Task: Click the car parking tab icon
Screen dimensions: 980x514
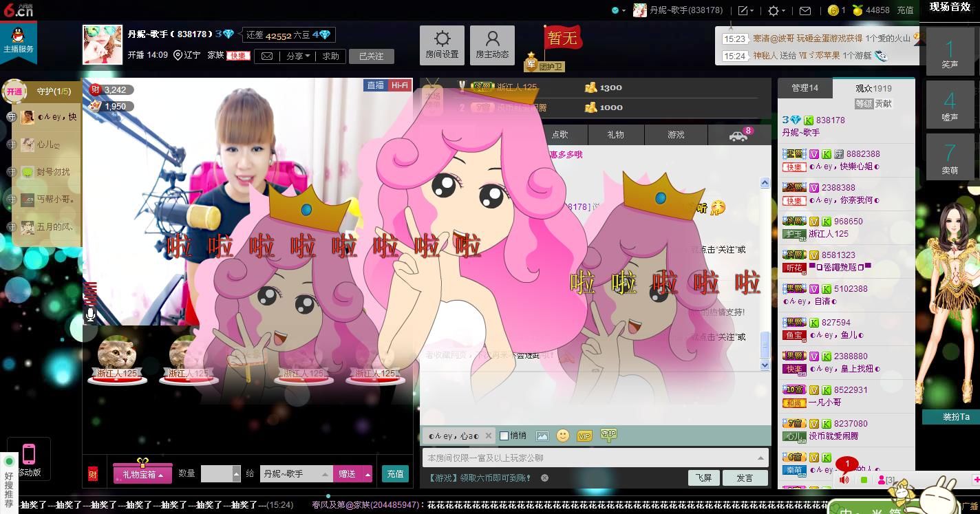Action: click(x=739, y=135)
